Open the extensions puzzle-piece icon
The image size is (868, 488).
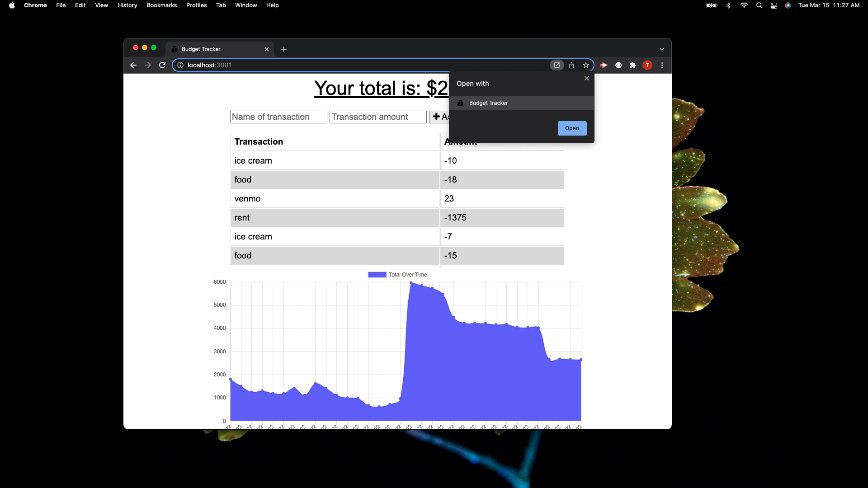(x=632, y=65)
